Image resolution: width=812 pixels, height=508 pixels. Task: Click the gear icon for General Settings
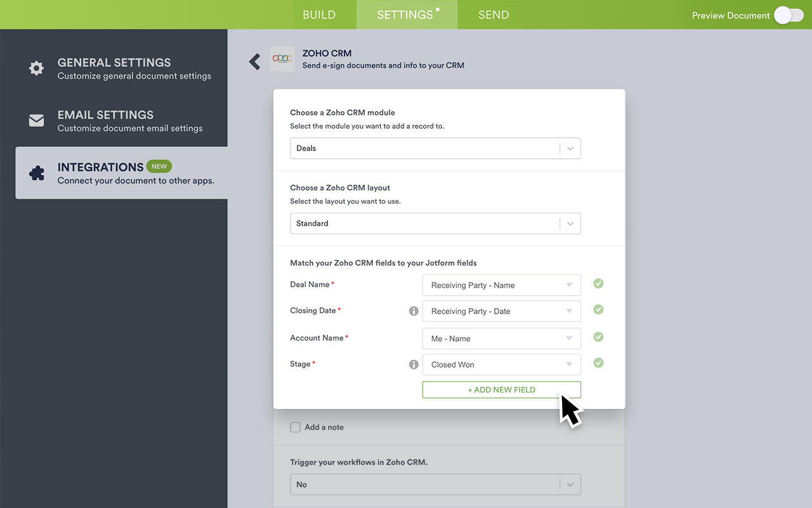point(36,68)
